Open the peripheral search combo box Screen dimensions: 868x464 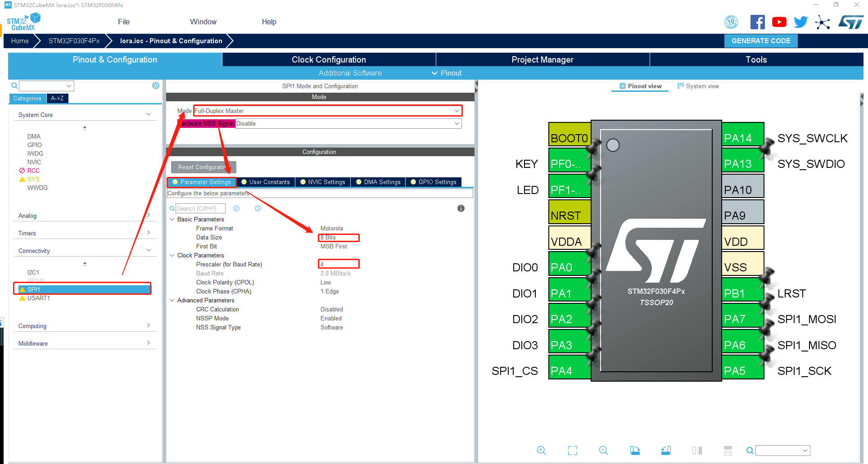46,86
